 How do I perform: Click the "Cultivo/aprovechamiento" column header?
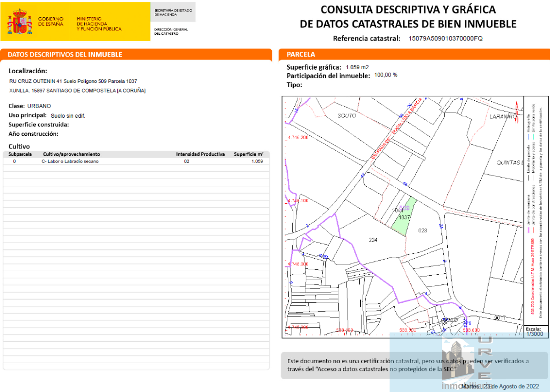[x=71, y=154]
